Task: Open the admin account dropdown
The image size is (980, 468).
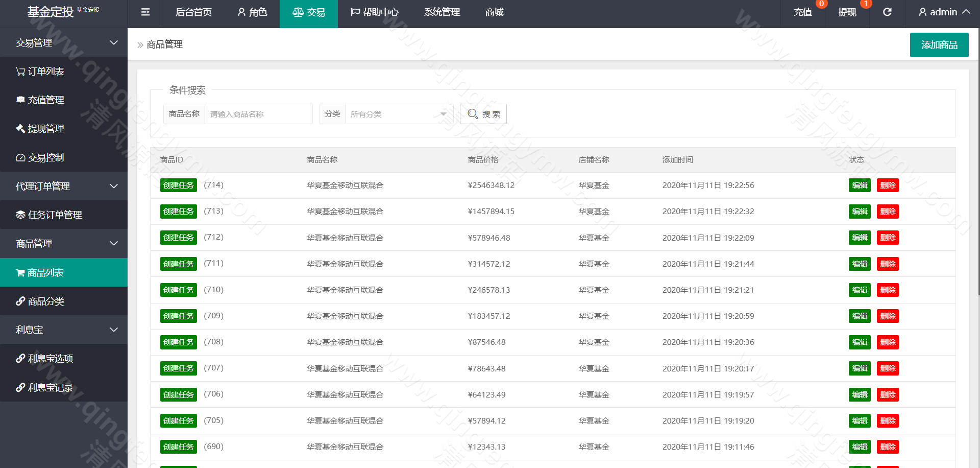Action: click(944, 12)
